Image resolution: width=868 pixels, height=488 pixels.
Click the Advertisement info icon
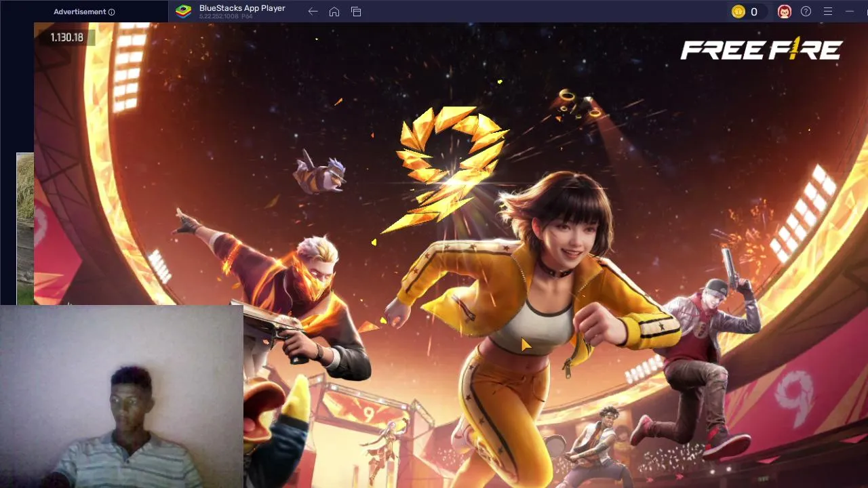(111, 12)
